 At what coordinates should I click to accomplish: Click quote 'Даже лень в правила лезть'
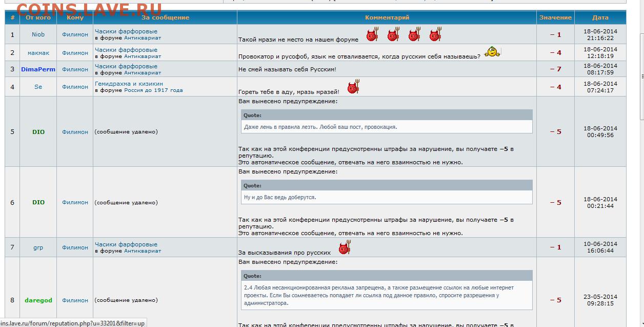click(320, 127)
